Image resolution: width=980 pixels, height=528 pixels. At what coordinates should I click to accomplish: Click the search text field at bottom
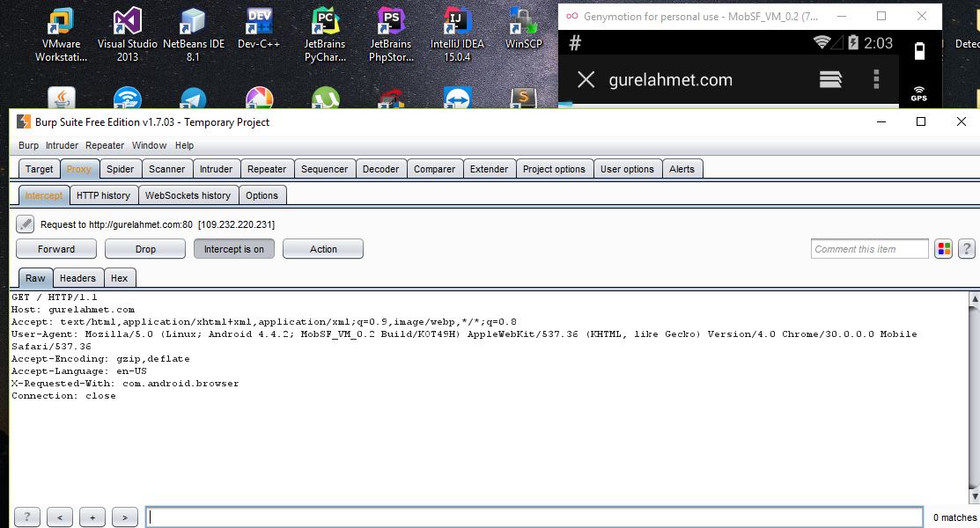[x=534, y=517]
